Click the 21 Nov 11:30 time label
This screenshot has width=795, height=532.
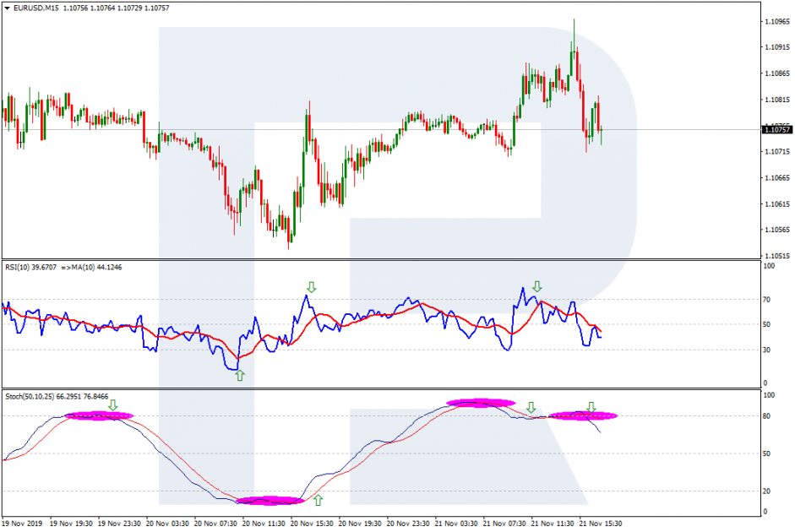tap(553, 524)
